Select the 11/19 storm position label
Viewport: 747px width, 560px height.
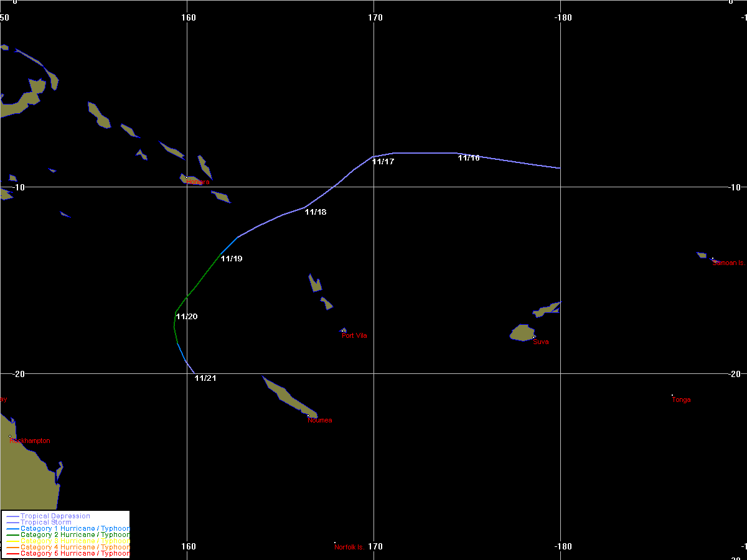tap(232, 258)
